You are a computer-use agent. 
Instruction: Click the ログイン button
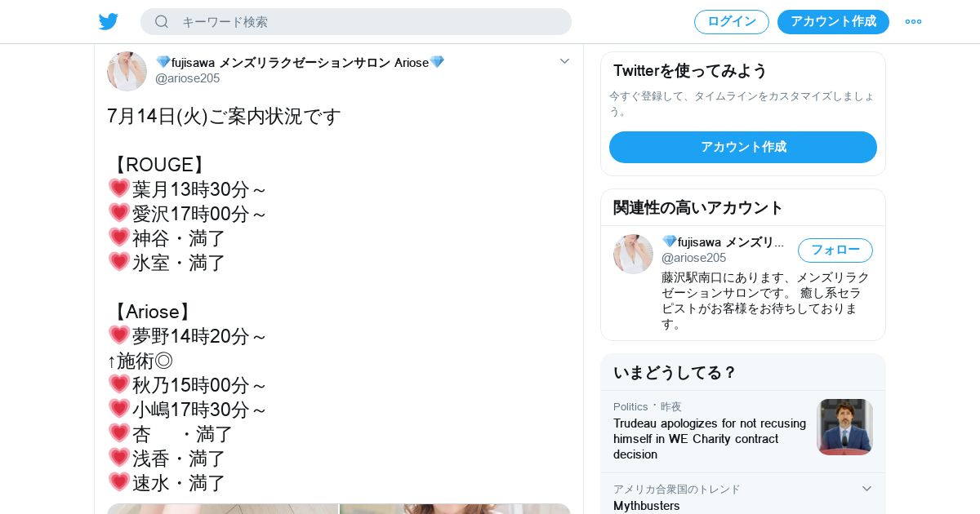[x=732, y=21]
